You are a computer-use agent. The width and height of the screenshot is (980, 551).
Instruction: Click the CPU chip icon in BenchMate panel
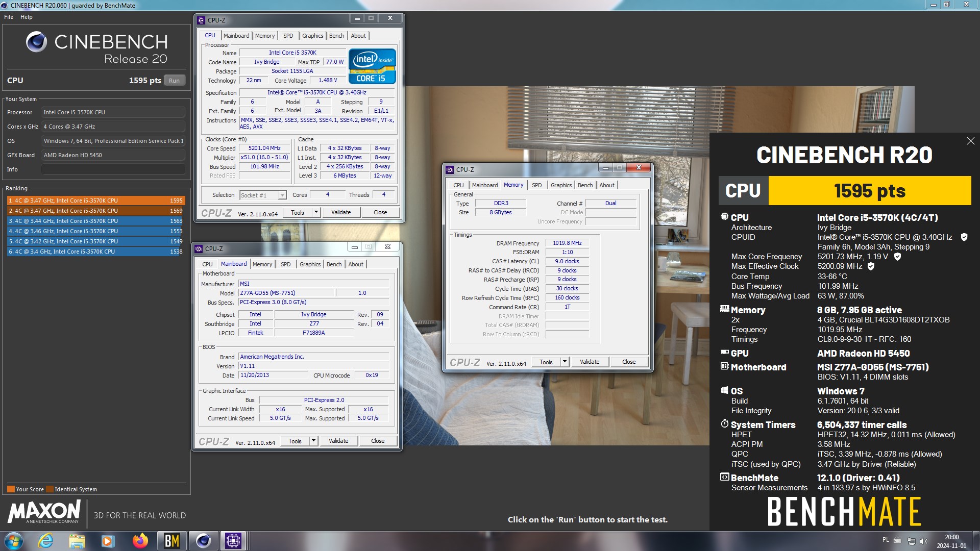point(724,217)
